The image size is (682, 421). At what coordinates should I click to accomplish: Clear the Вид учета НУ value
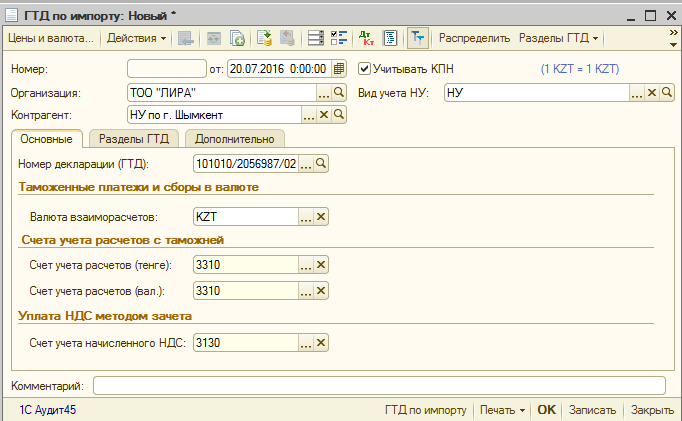pyautogui.click(x=651, y=92)
